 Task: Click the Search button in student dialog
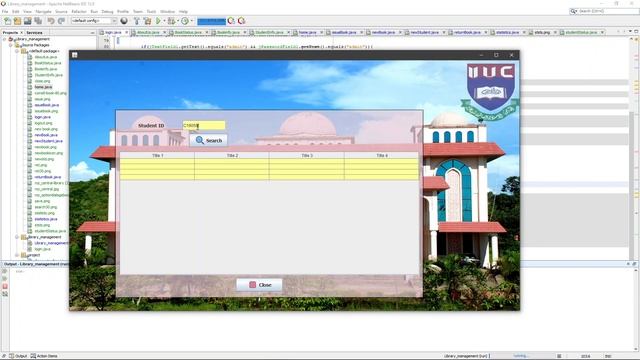(x=209, y=140)
